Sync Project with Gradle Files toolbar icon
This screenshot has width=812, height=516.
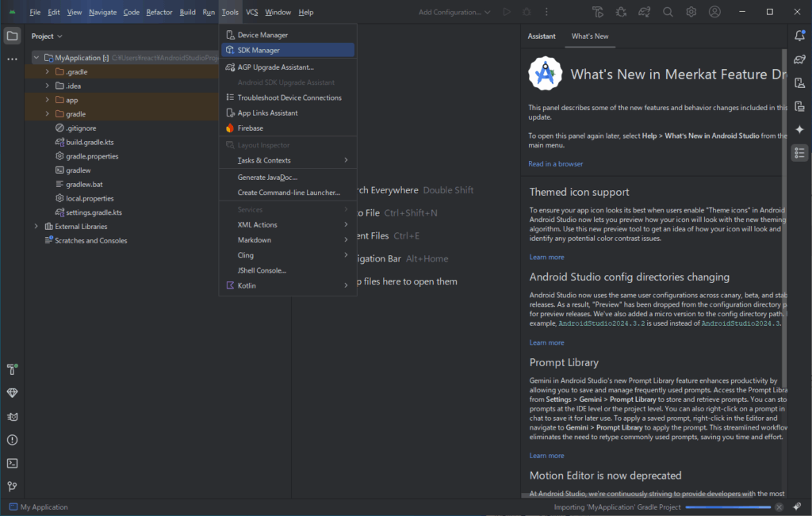coord(644,12)
